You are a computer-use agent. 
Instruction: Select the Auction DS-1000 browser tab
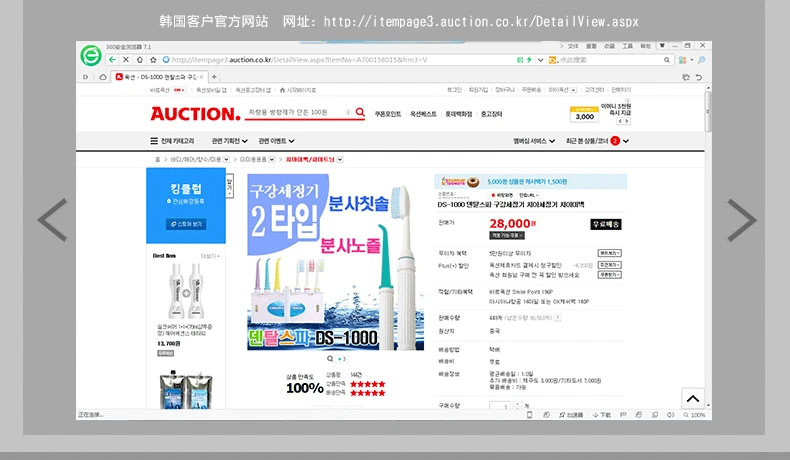coord(159,77)
